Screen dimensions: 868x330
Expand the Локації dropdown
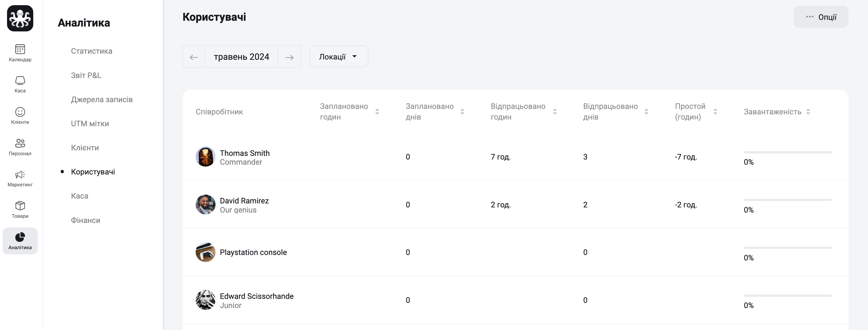[339, 56]
